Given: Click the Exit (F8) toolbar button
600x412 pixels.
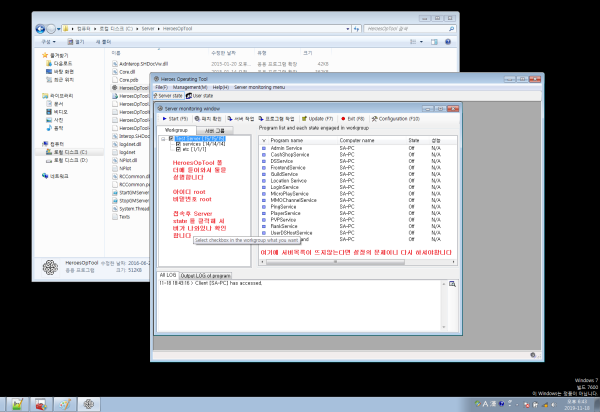Looking at the screenshot, I should click(x=353, y=119).
